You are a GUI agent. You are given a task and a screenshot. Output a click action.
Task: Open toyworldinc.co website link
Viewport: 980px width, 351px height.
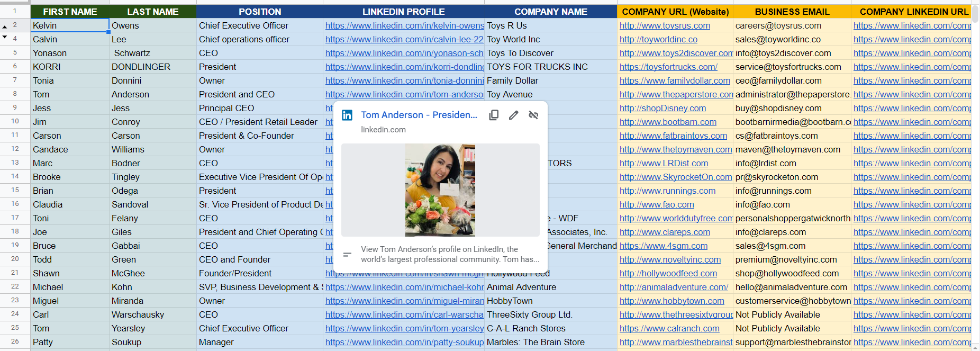(x=658, y=39)
